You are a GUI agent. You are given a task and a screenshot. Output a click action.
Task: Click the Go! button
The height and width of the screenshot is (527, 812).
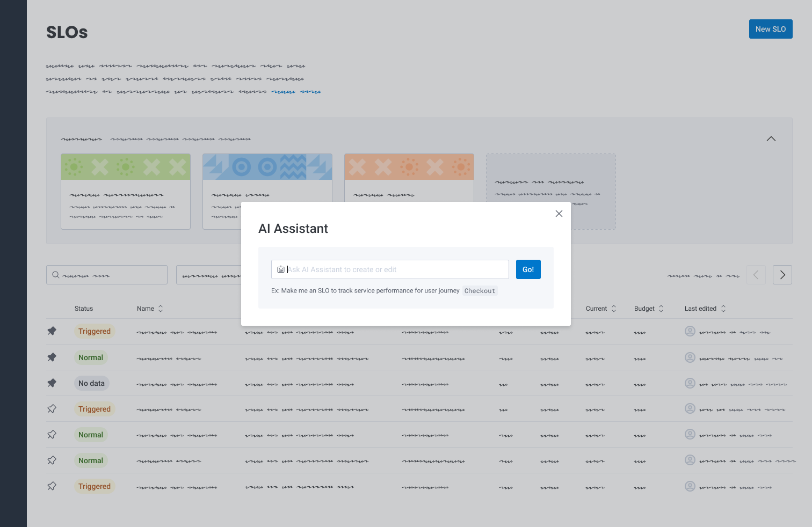coord(528,269)
